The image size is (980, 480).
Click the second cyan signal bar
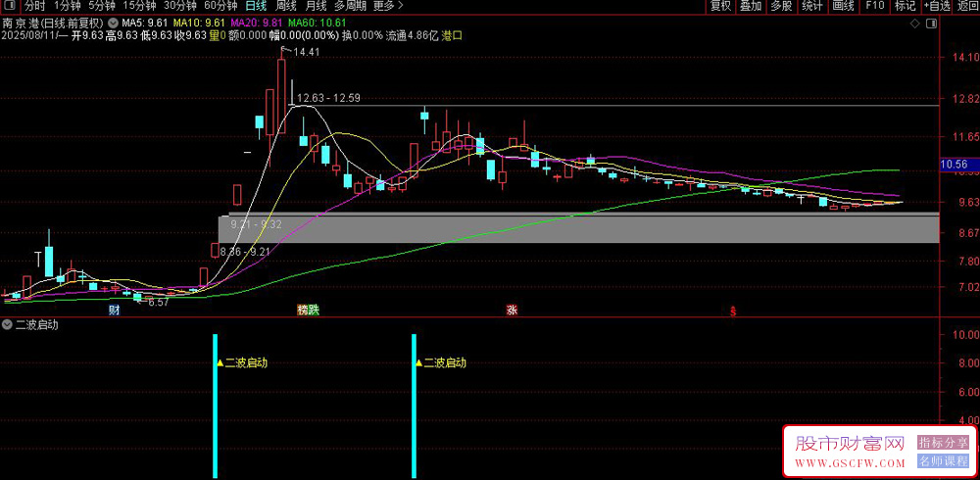[414, 407]
